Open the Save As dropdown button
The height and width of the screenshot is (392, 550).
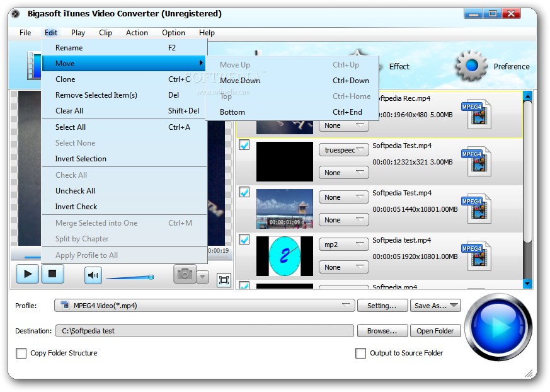[x=435, y=306]
